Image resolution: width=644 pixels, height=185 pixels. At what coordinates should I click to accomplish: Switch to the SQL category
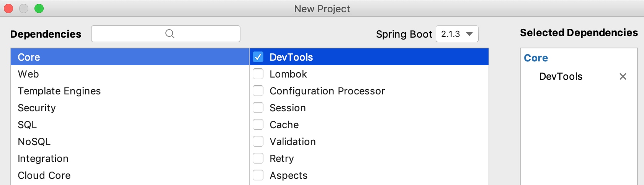[x=27, y=125]
